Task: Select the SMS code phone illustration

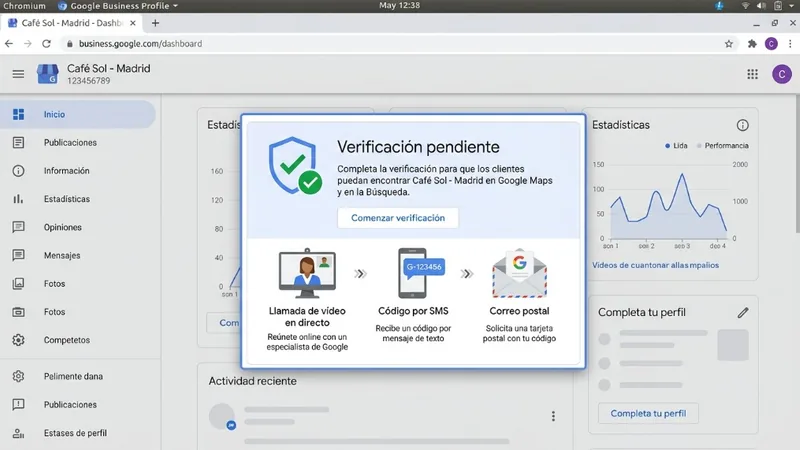Action: [x=420, y=273]
